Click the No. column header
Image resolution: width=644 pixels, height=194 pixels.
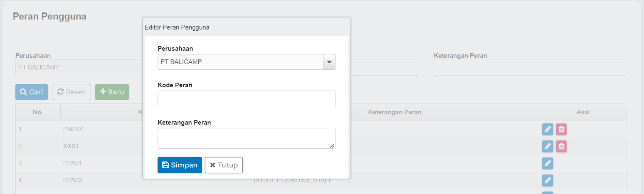pos(38,112)
